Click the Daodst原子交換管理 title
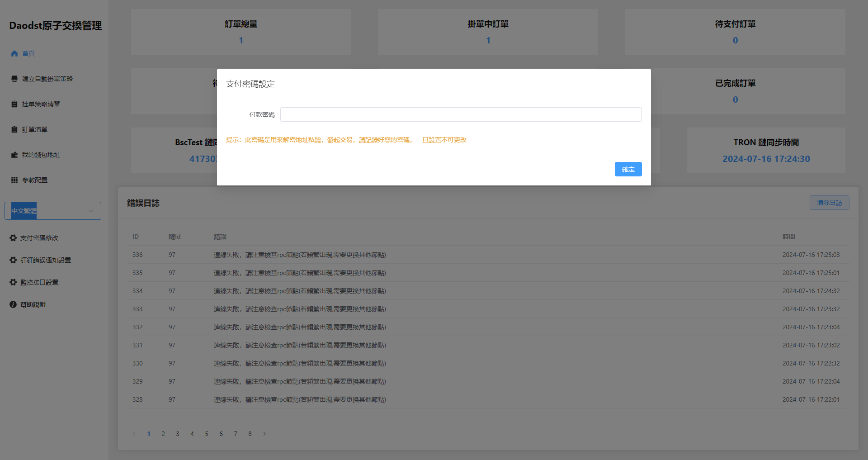 click(56, 26)
